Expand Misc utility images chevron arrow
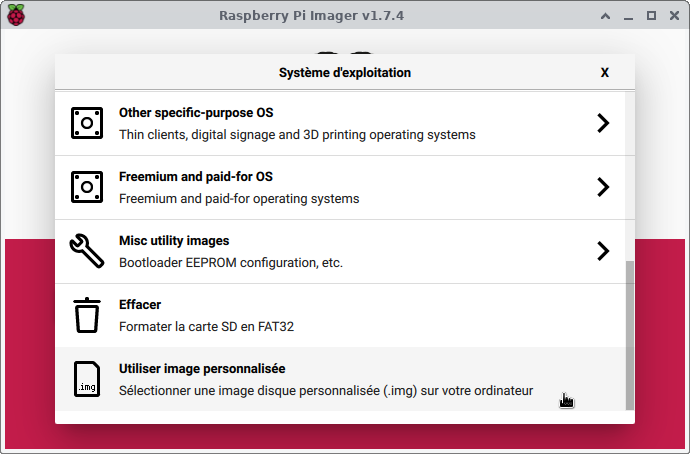 [602, 251]
